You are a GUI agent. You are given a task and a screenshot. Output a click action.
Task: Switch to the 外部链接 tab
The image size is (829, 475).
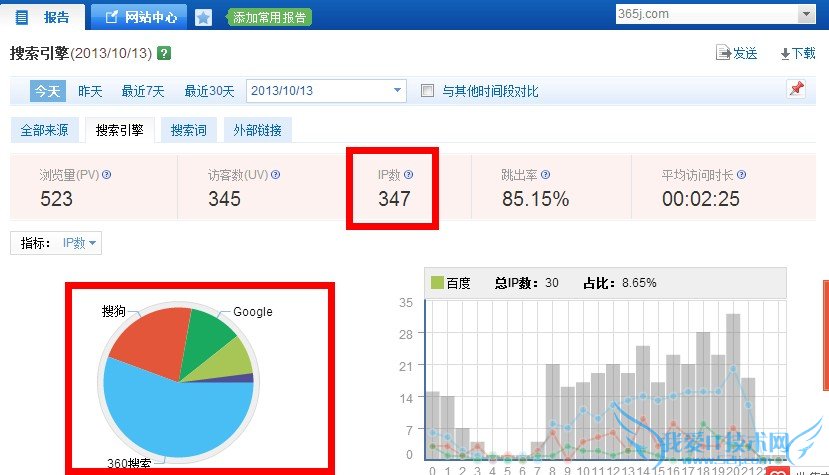pyautogui.click(x=257, y=130)
